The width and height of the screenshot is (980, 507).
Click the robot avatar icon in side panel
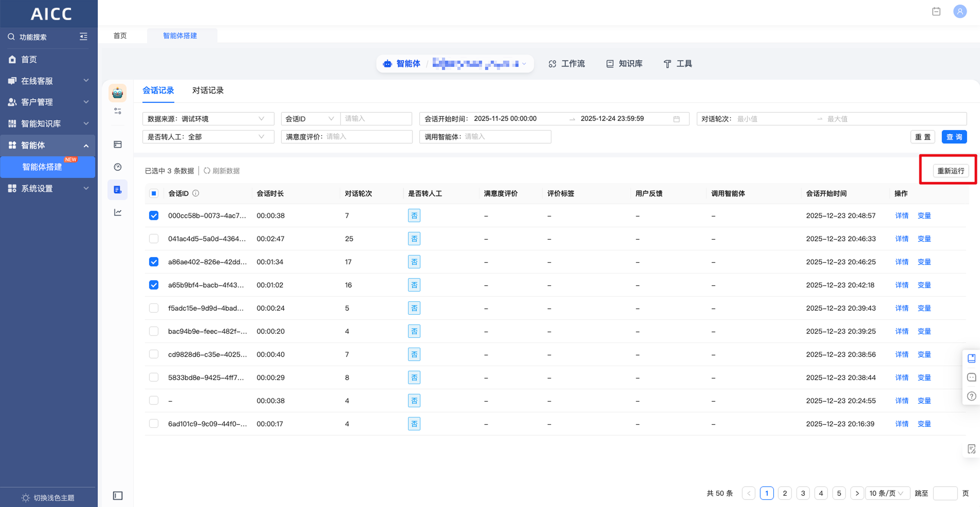point(117,93)
